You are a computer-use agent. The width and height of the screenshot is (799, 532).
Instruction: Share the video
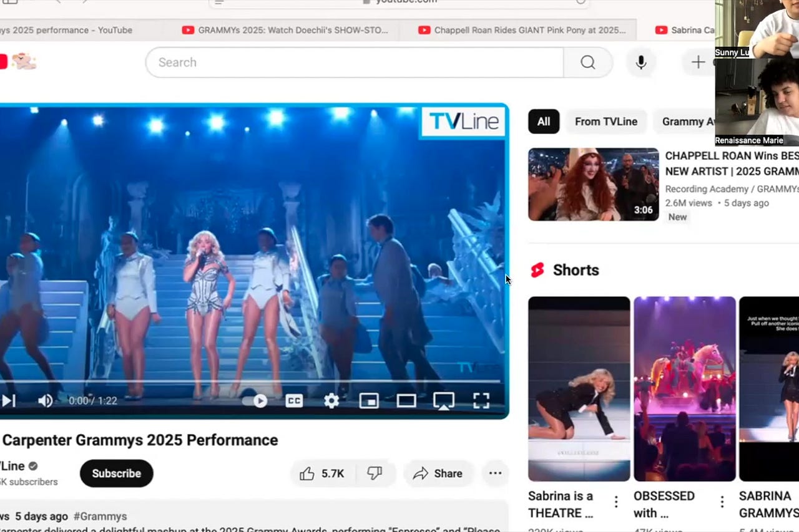click(x=438, y=473)
